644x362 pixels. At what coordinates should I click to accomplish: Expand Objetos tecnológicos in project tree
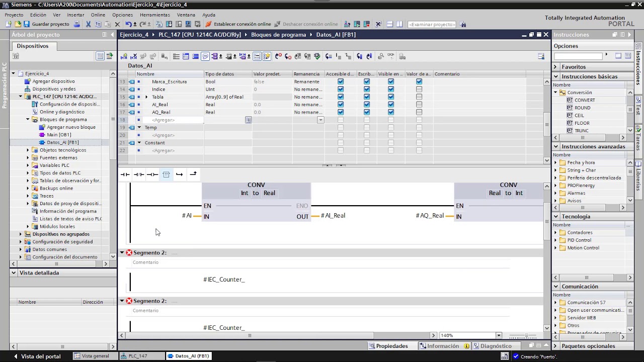tap(28, 150)
